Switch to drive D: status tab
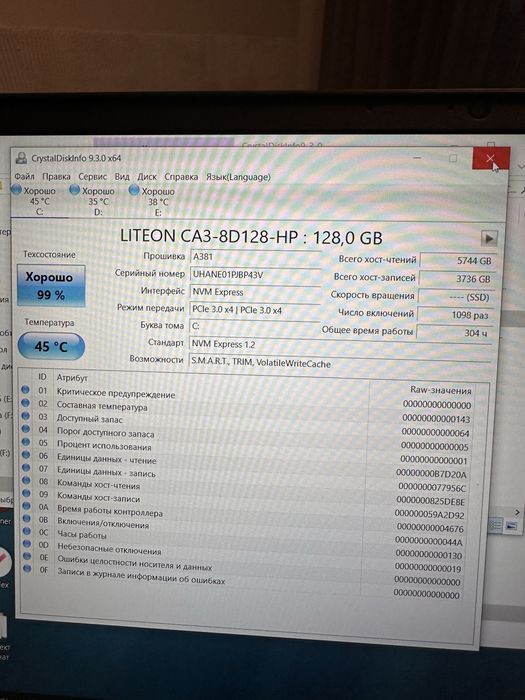This screenshot has width=525, height=700. [x=94, y=201]
